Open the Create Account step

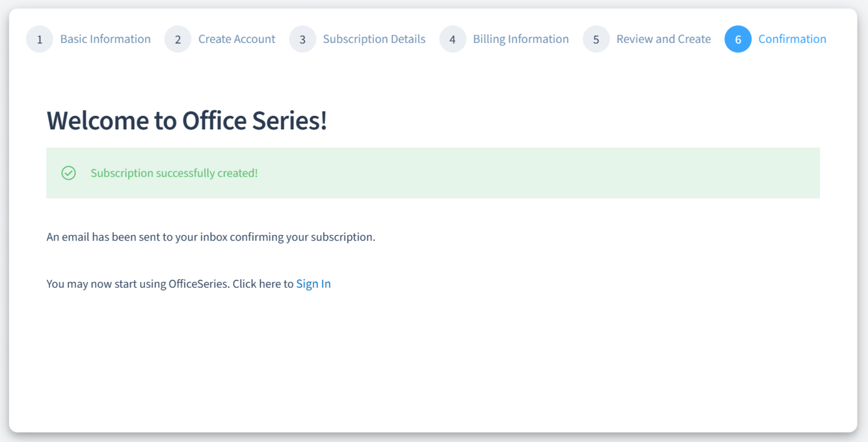click(x=237, y=39)
